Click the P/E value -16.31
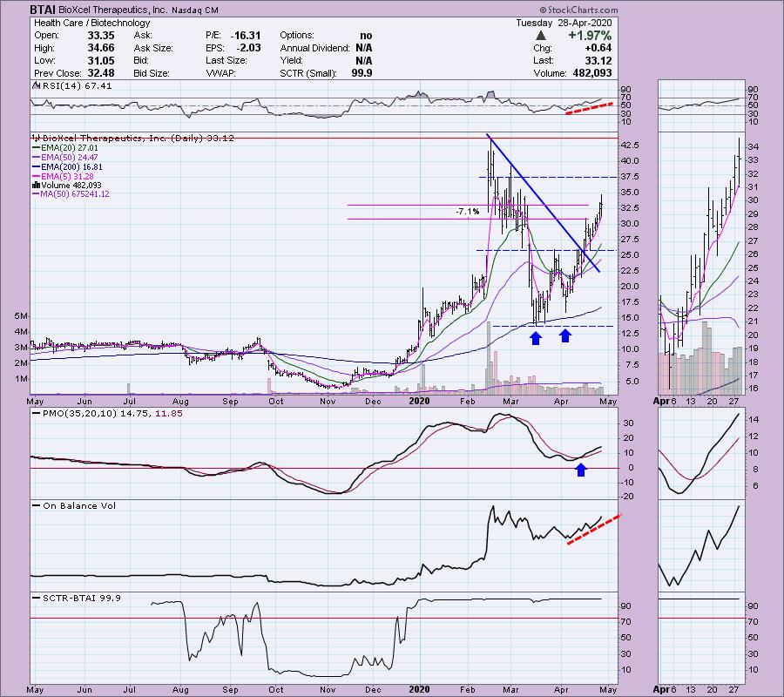The image size is (784, 697). tap(246, 36)
